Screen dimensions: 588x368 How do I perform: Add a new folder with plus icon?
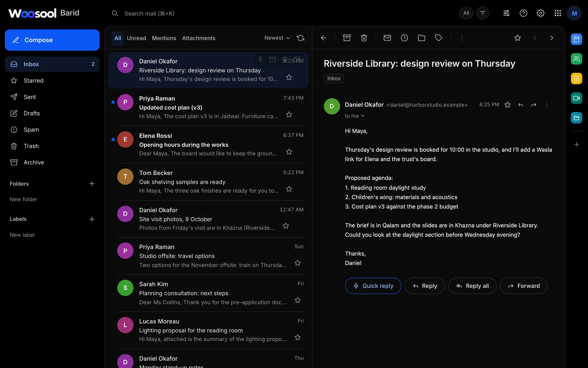[92, 184]
